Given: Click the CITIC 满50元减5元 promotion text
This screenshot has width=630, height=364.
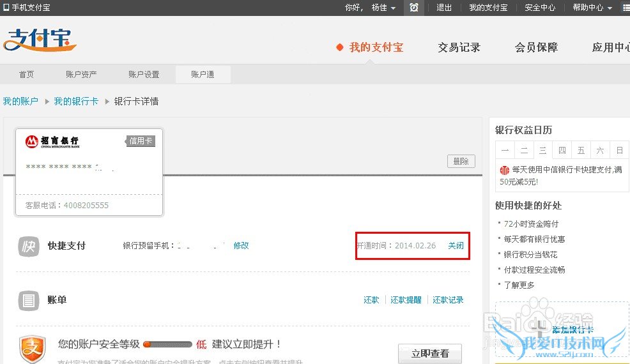Looking at the screenshot, I should [561, 176].
